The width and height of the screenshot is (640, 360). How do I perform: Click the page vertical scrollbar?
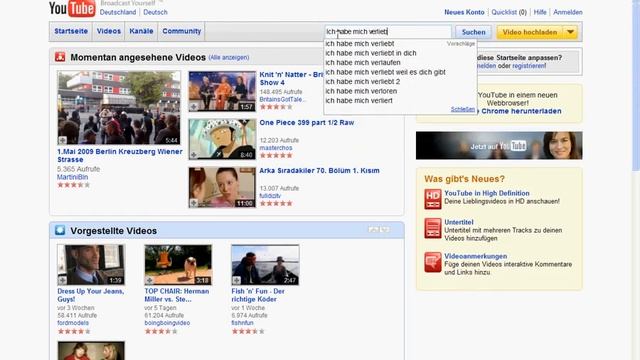[x=636, y=86]
